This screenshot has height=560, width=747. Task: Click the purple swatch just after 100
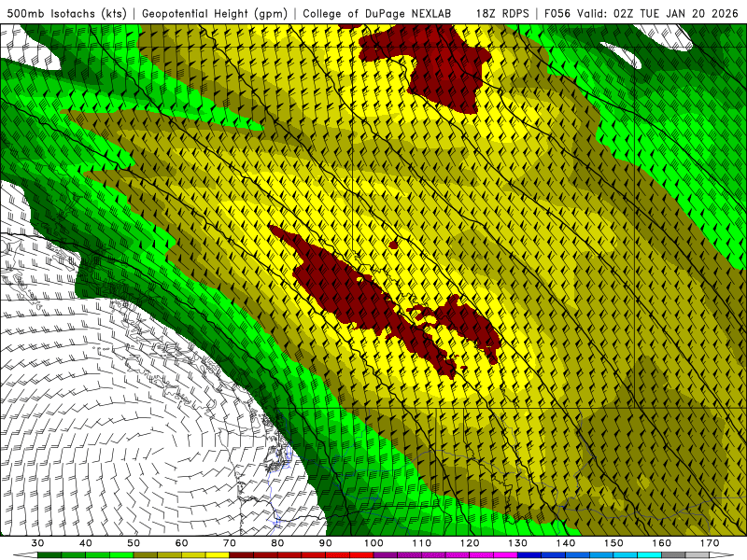point(386,556)
